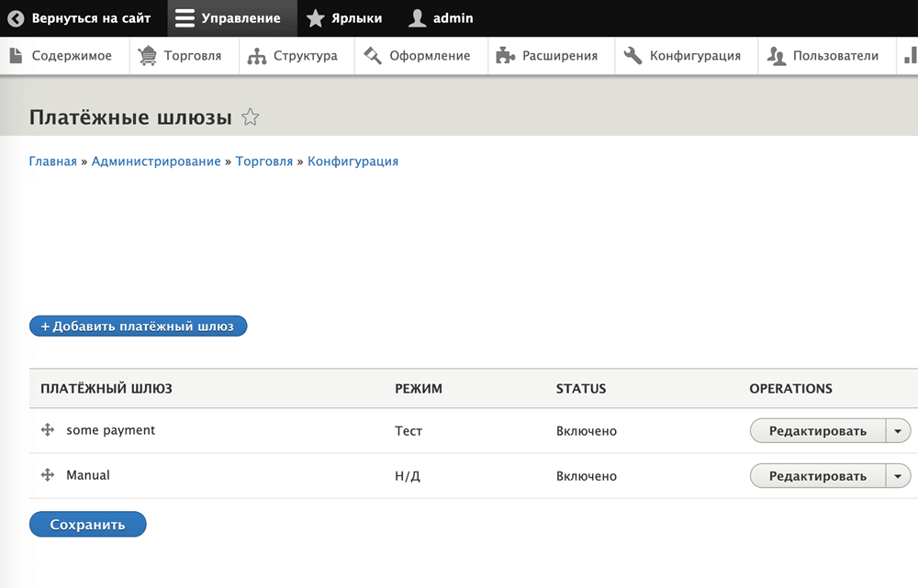Click Редактировать for some payment gateway

(x=817, y=431)
